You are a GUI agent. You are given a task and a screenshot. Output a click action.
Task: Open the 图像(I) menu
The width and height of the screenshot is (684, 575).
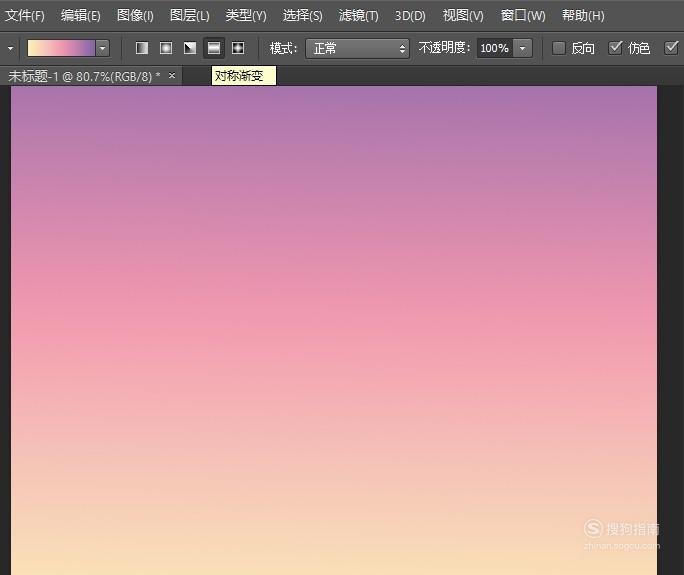click(135, 16)
